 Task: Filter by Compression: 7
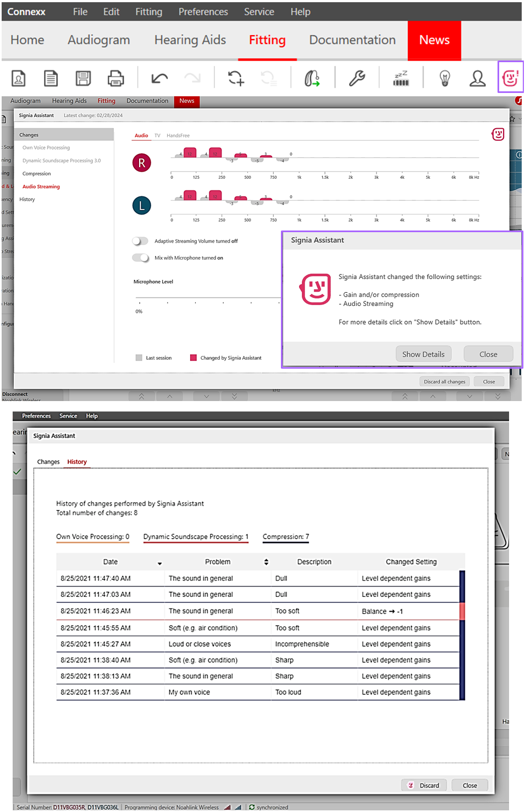286,537
